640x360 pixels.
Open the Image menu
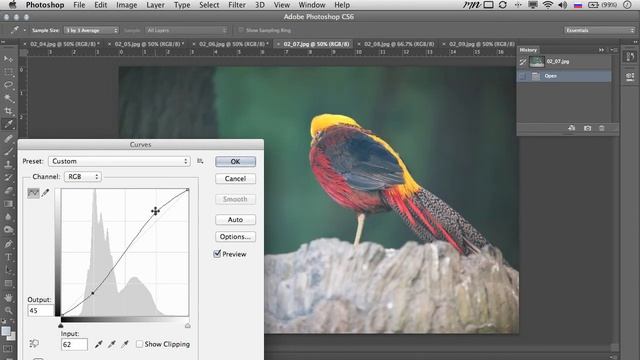tap(127, 5)
